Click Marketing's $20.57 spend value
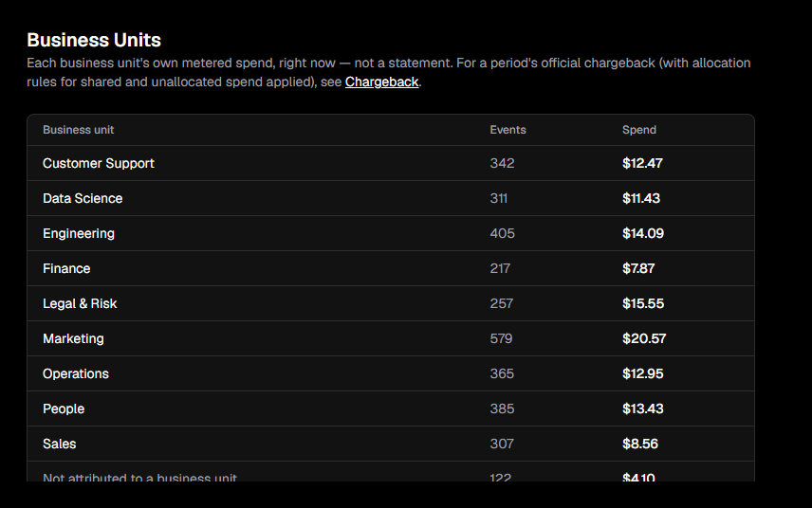 click(x=644, y=339)
